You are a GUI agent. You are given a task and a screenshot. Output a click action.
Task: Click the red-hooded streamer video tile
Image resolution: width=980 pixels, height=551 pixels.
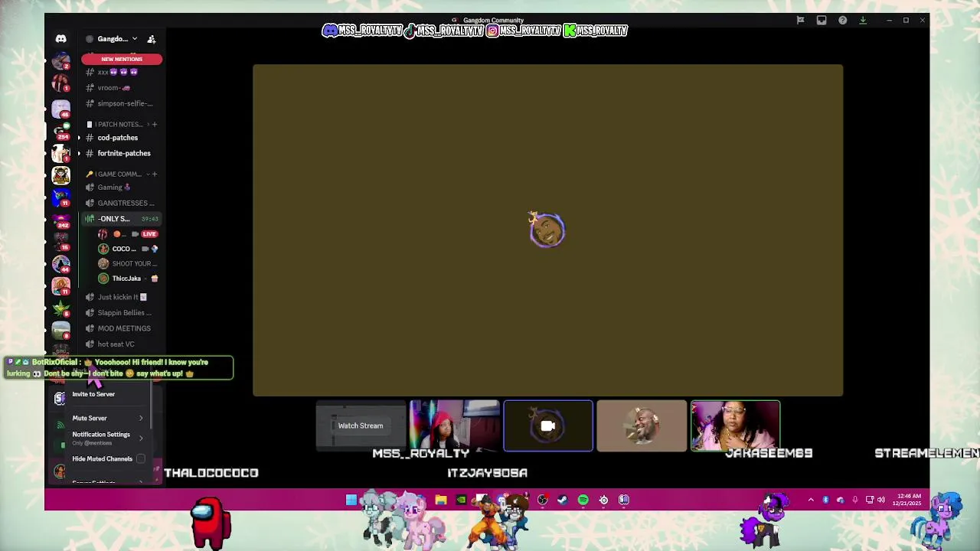[454, 425]
